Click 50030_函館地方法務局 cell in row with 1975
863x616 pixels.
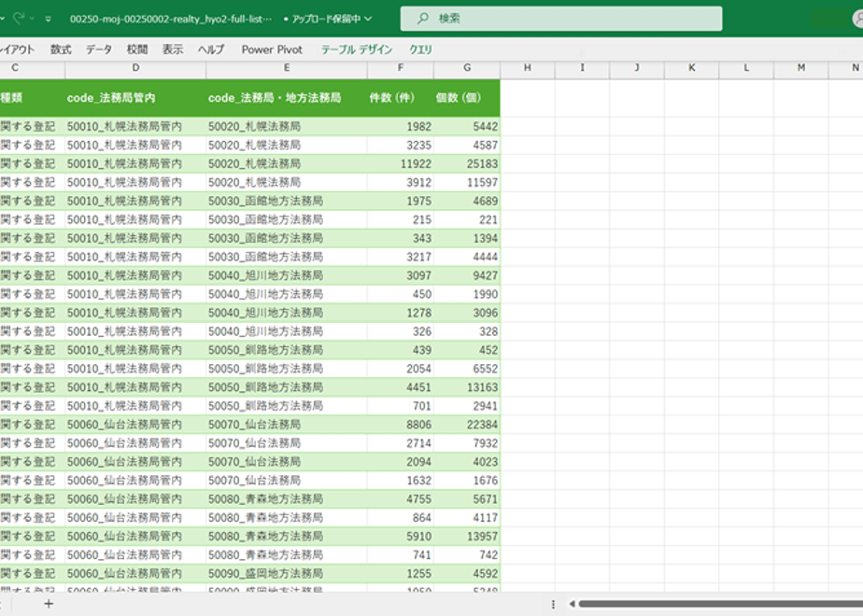[x=287, y=202]
